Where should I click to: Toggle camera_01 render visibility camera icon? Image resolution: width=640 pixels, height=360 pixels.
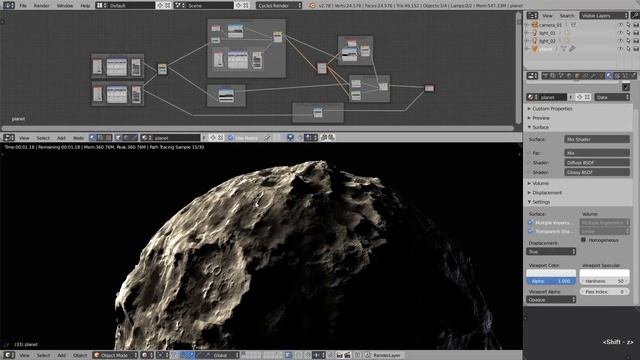pos(636,25)
